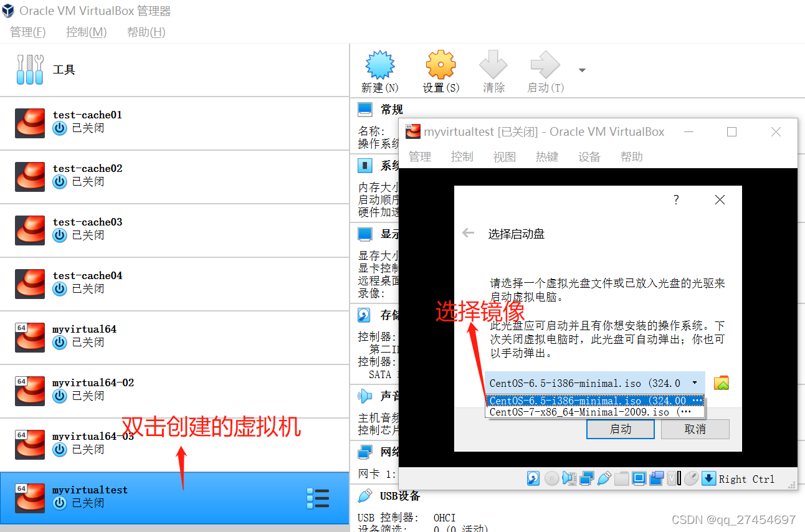Click the help question mark in dialog
Viewport: 805px width, 532px height.
click(x=676, y=200)
